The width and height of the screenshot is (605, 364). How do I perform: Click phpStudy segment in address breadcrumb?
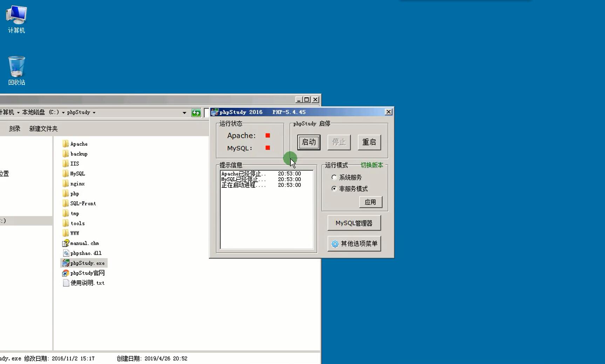pyautogui.click(x=79, y=112)
